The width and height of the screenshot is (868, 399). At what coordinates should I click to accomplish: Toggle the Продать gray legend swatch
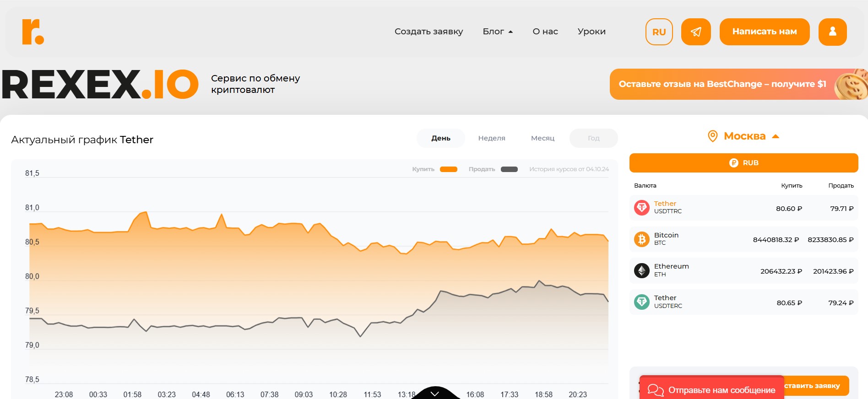509,169
